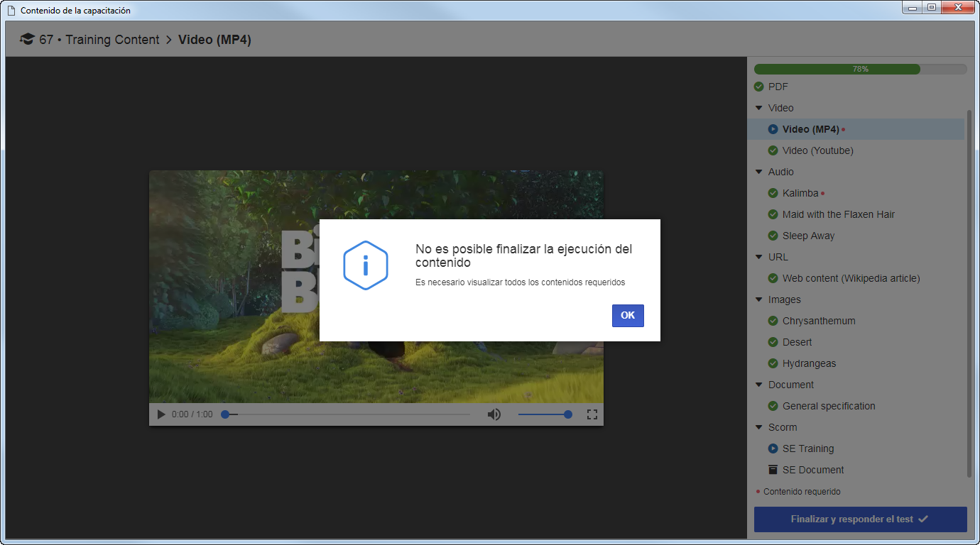The height and width of the screenshot is (545, 980).
Task: Click check mark next to Kalimba
Action: click(773, 193)
